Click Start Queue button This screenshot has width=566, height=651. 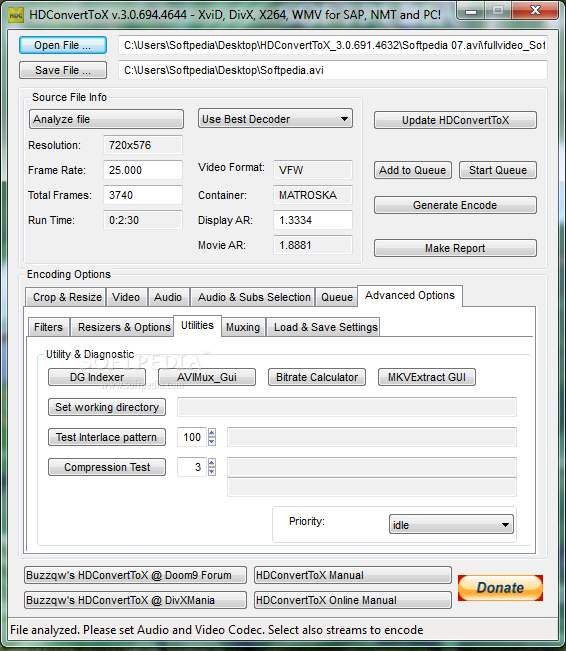(498, 170)
